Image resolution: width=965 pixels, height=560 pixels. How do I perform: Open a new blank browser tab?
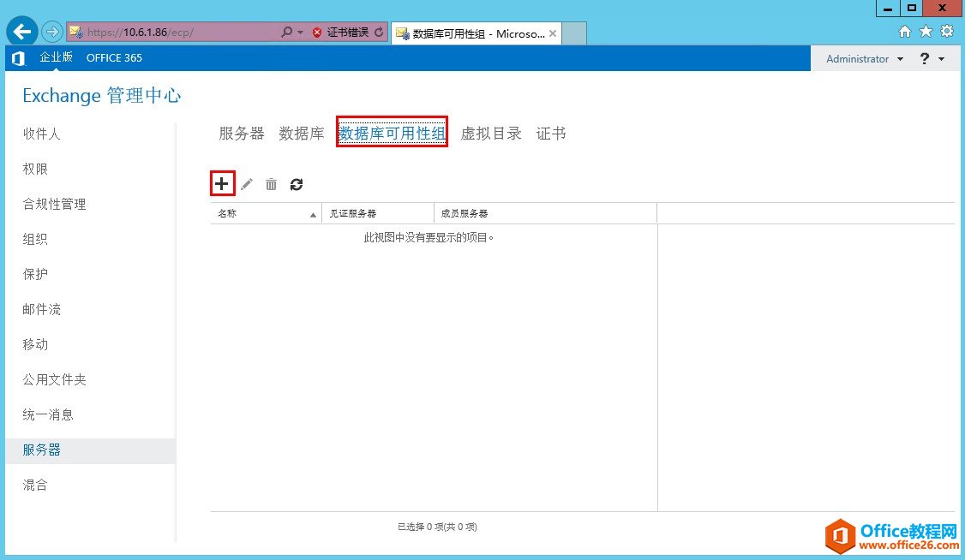pyautogui.click(x=574, y=33)
